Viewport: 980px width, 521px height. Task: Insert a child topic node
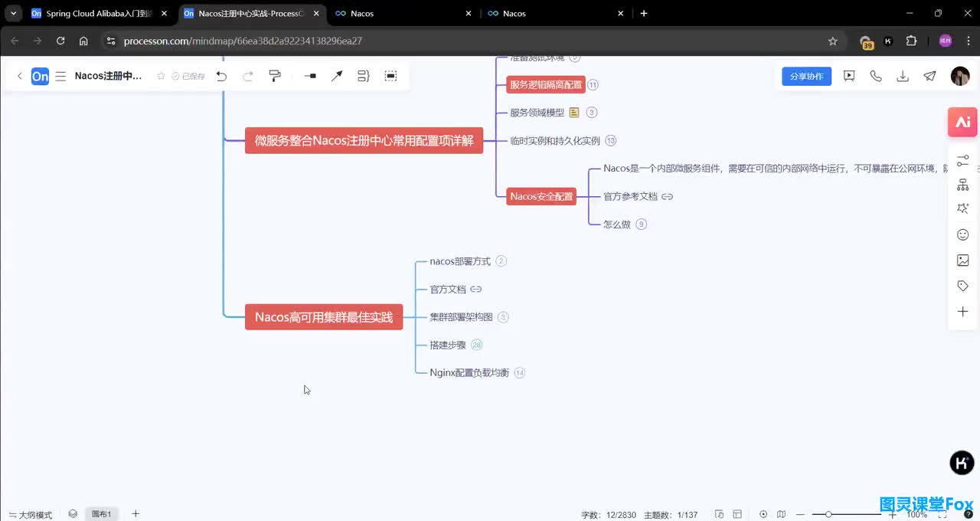[310, 76]
